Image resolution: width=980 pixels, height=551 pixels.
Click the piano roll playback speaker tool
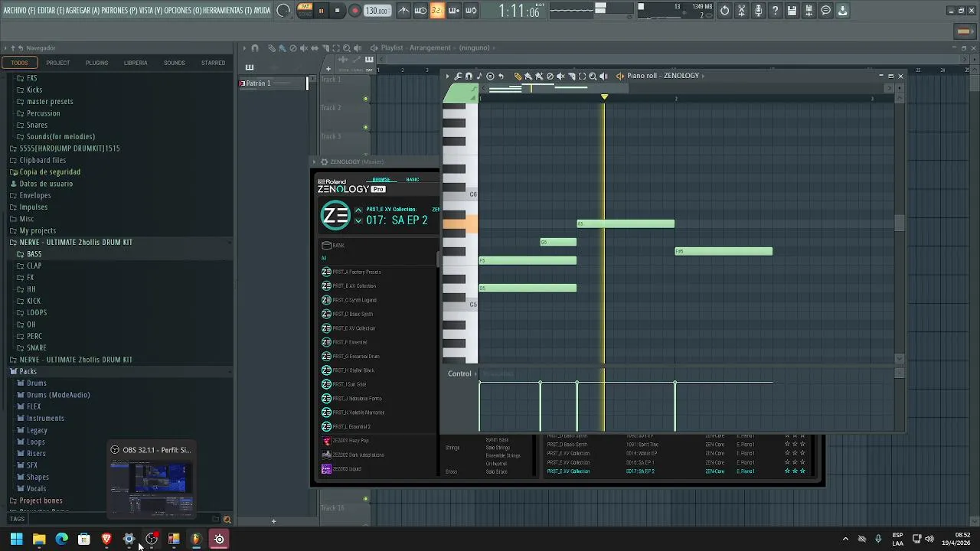click(603, 76)
